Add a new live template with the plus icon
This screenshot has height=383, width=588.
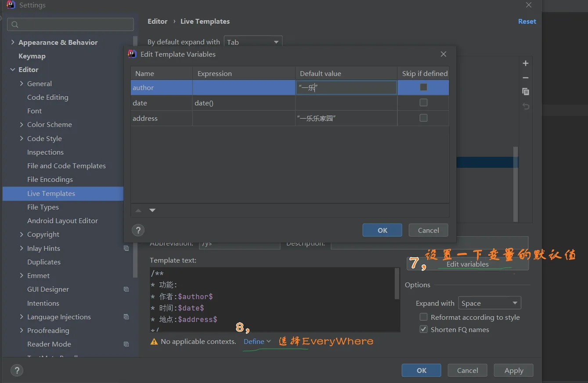pyautogui.click(x=525, y=63)
